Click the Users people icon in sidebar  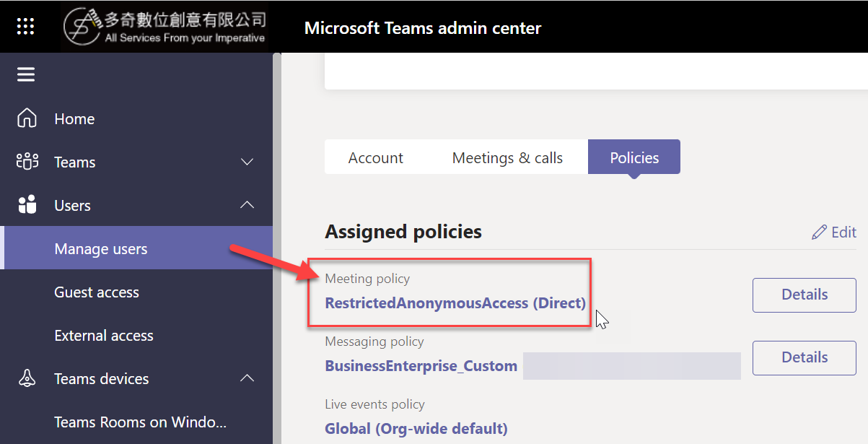pyautogui.click(x=27, y=205)
